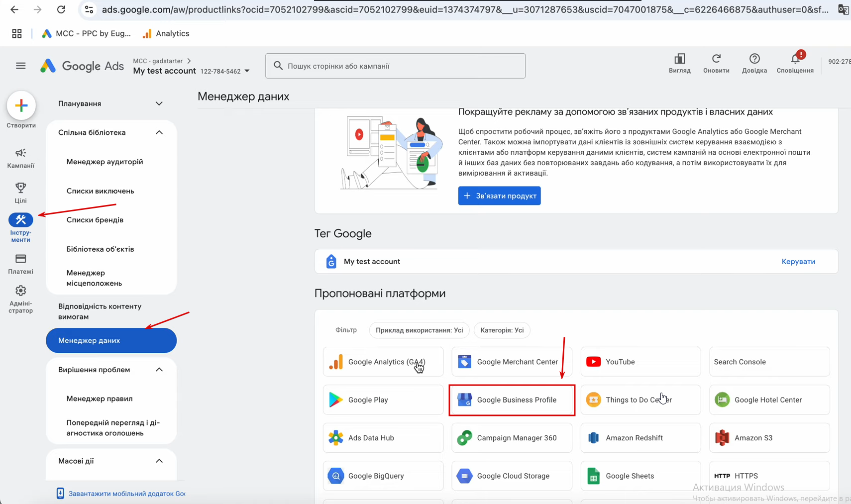Screen dimensions: 851x504
Task: Select Search Console platform card
Action: click(769, 362)
